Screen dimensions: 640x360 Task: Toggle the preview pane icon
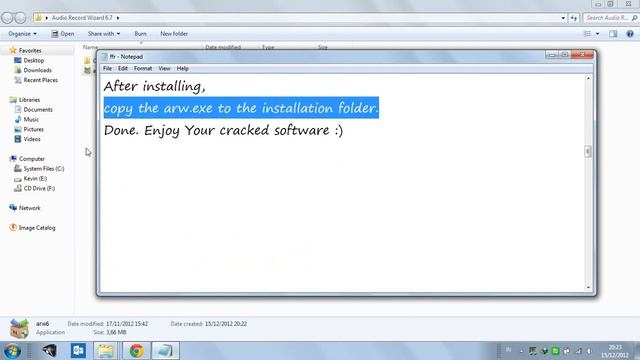613,34
